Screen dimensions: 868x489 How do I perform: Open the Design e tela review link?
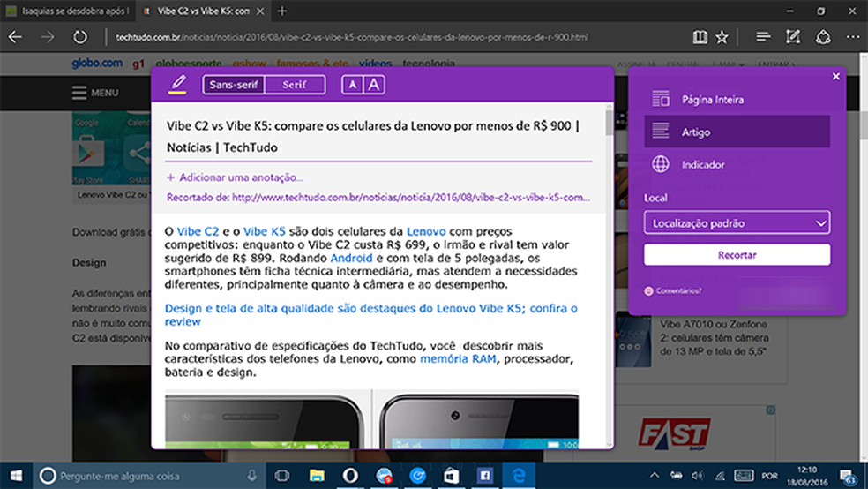pos(370,314)
